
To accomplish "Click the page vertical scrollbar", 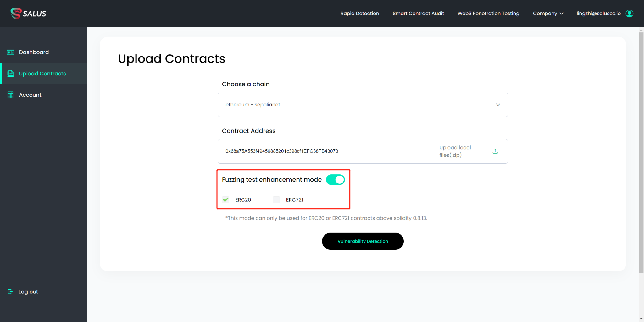I will click(x=641, y=151).
